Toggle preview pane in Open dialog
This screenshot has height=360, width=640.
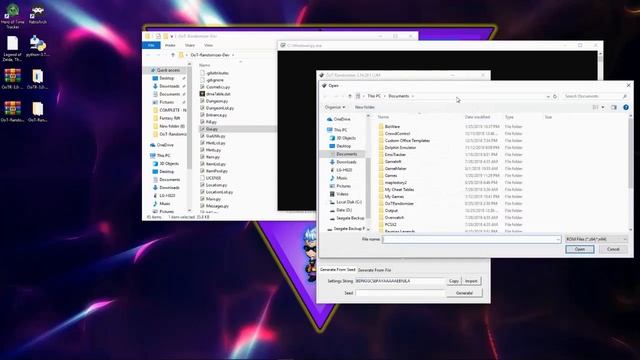pyautogui.click(x=613, y=107)
